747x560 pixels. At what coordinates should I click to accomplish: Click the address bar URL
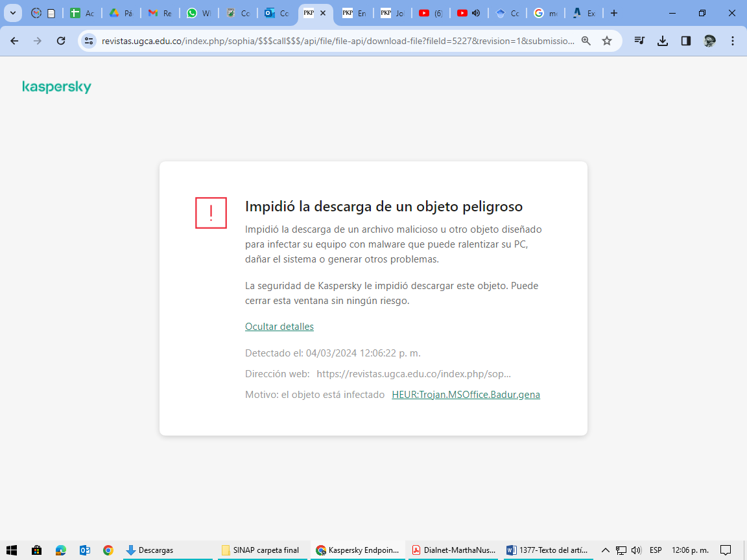point(337,41)
